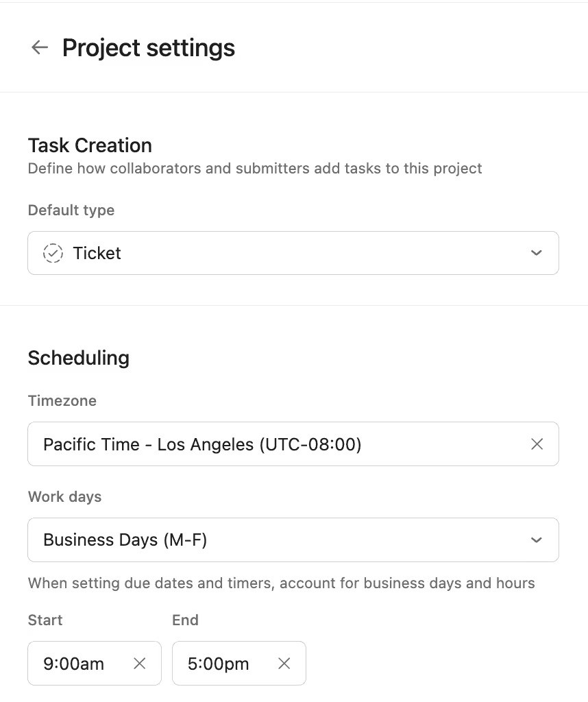The width and height of the screenshot is (588, 702).
Task: Click the Timezone field label
Action: (62, 400)
